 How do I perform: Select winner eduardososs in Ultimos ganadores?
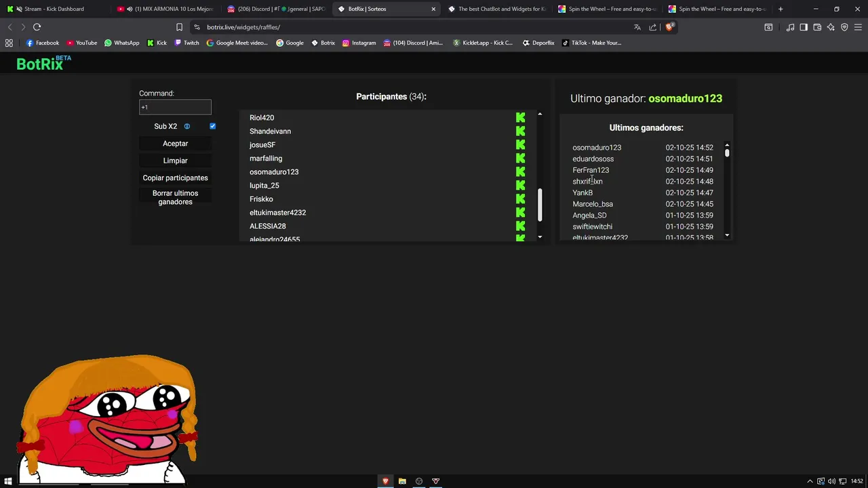pyautogui.click(x=593, y=159)
